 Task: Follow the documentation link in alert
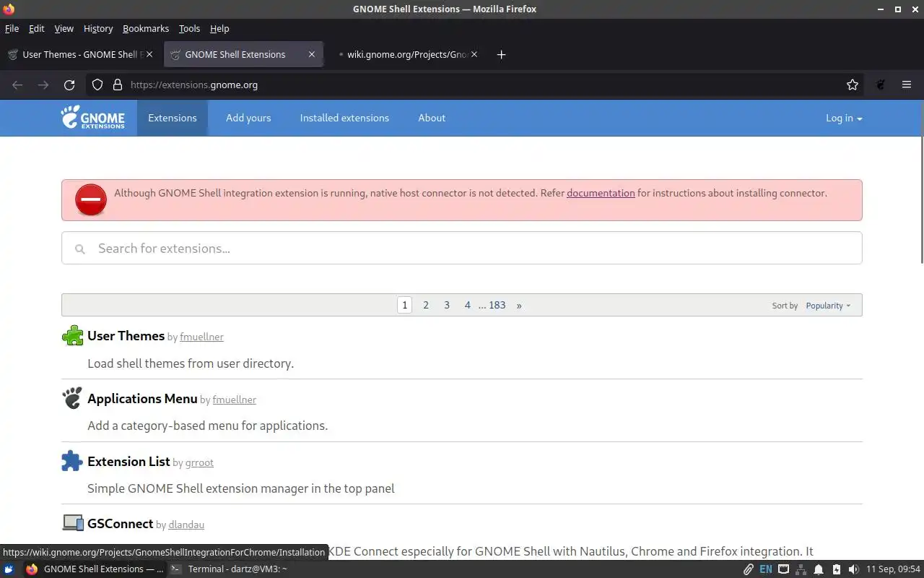(x=601, y=193)
